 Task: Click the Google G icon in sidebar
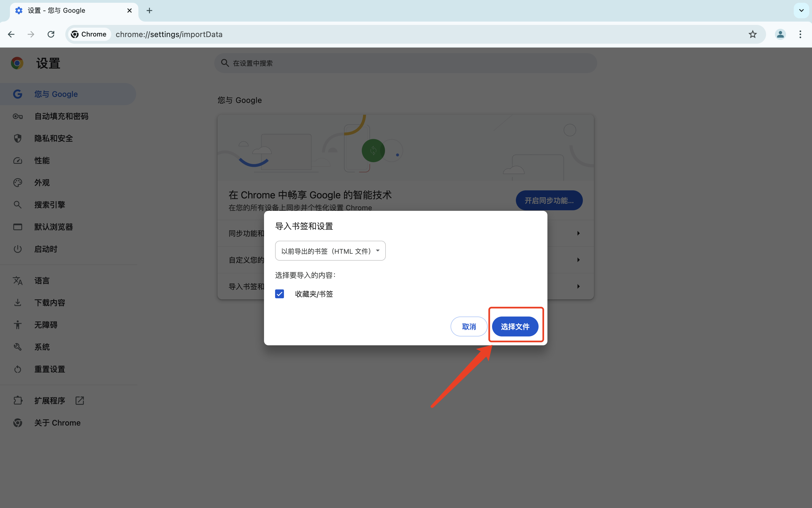click(17, 94)
